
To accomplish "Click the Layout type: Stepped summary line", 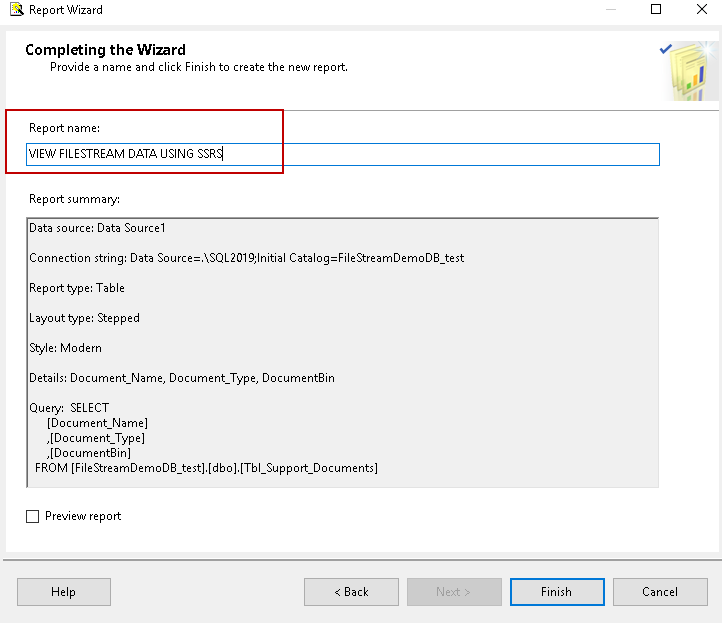I will point(84,318).
